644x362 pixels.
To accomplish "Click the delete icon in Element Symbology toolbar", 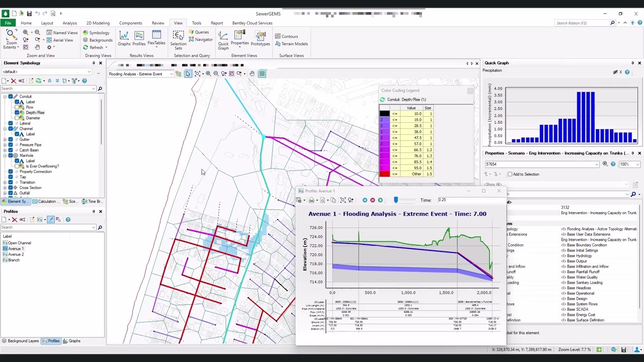I will 14,81.
